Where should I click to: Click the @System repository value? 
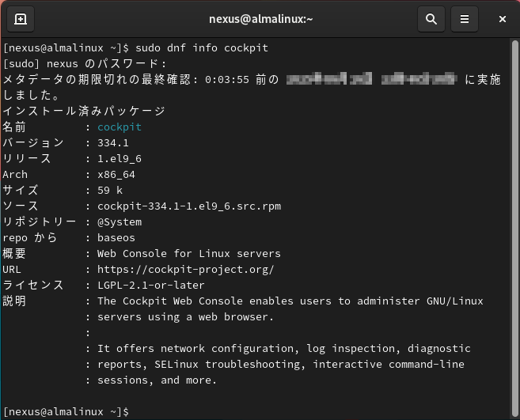click(x=119, y=222)
